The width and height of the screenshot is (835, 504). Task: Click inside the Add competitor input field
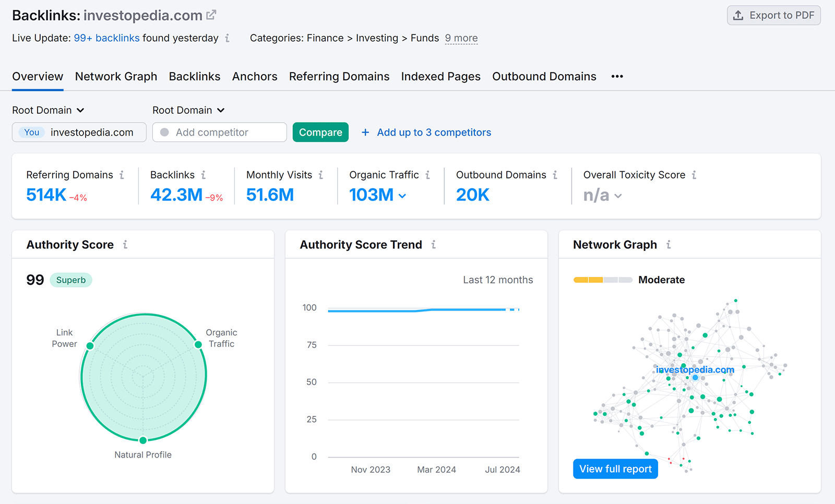[x=219, y=132]
